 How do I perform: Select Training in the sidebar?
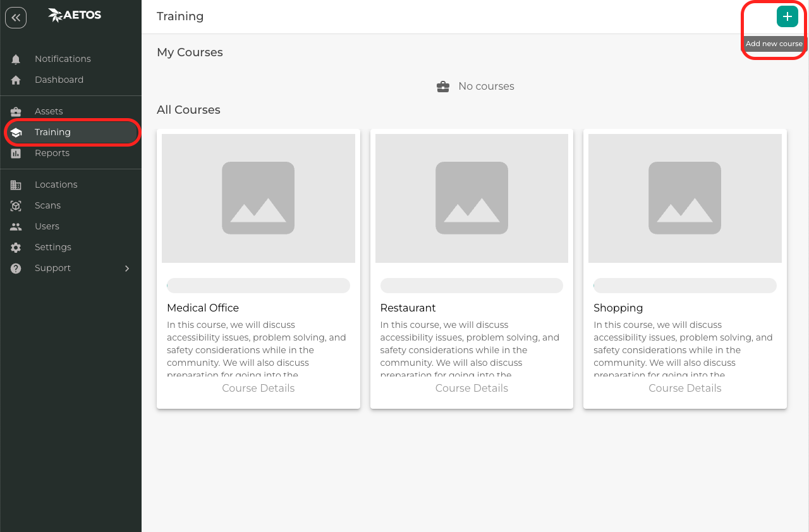click(x=71, y=132)
